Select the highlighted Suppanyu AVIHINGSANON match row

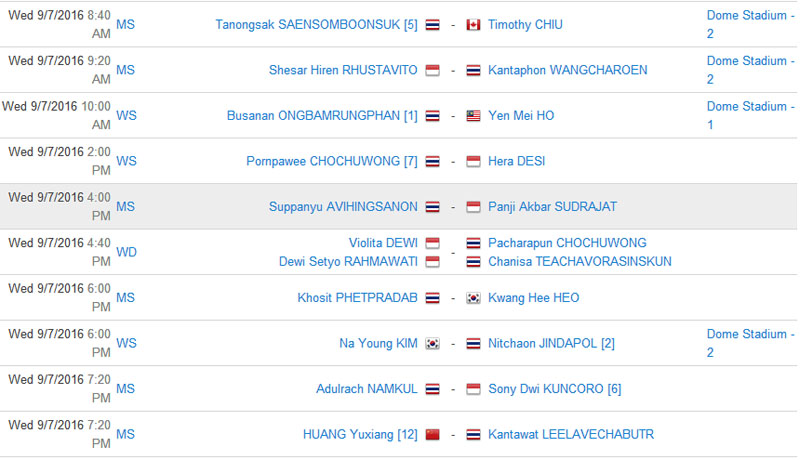click(398, 207)
